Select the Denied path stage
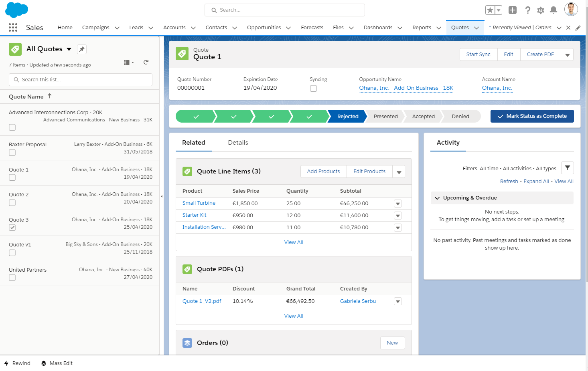The height and width of the screenshot is (371, 588). [460, 116]
